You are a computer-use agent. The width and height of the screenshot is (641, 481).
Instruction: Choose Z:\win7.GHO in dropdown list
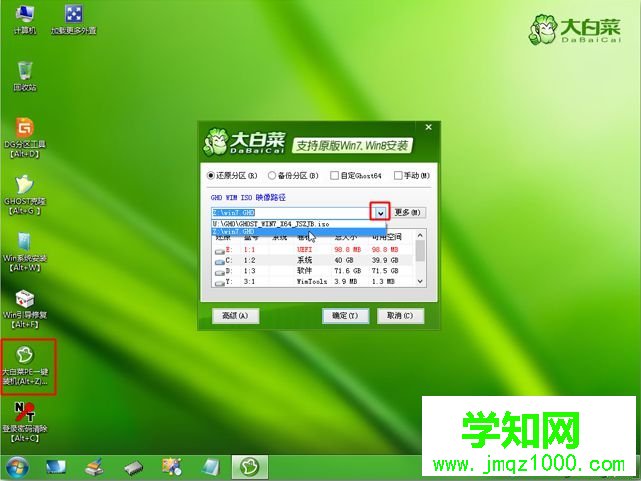click(299, 232)
